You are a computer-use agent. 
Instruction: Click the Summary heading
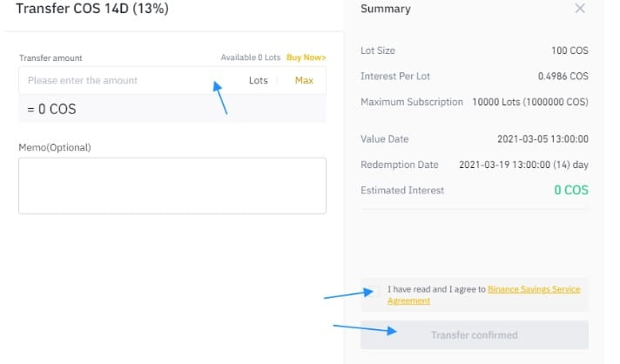click(x=385, y=9)
